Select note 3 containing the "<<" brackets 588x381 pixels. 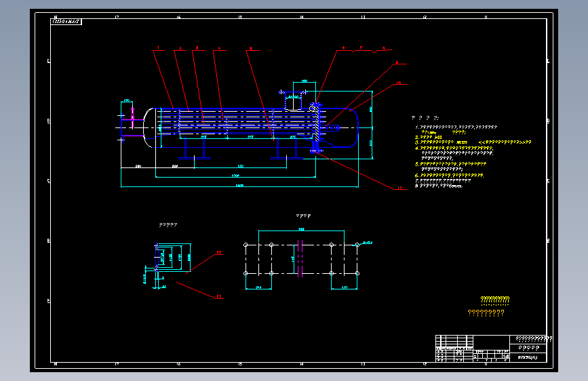click(473, 142)
